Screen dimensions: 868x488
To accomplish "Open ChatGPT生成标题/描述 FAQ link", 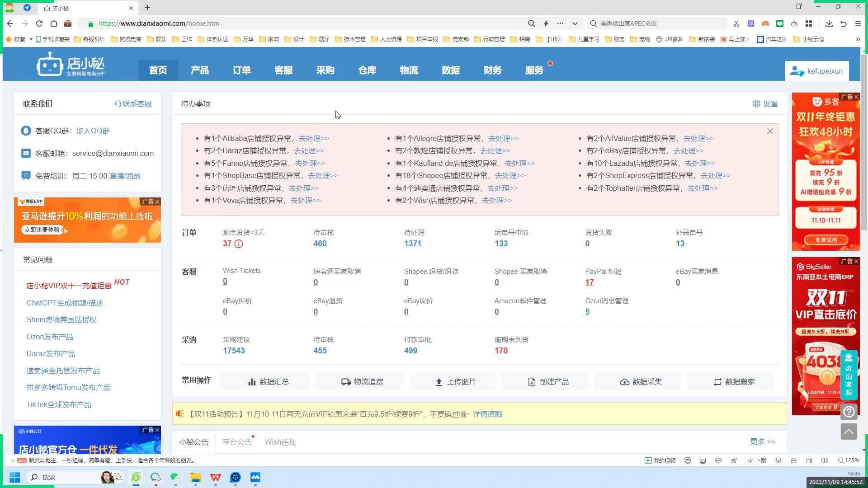I will coord(65,303).
